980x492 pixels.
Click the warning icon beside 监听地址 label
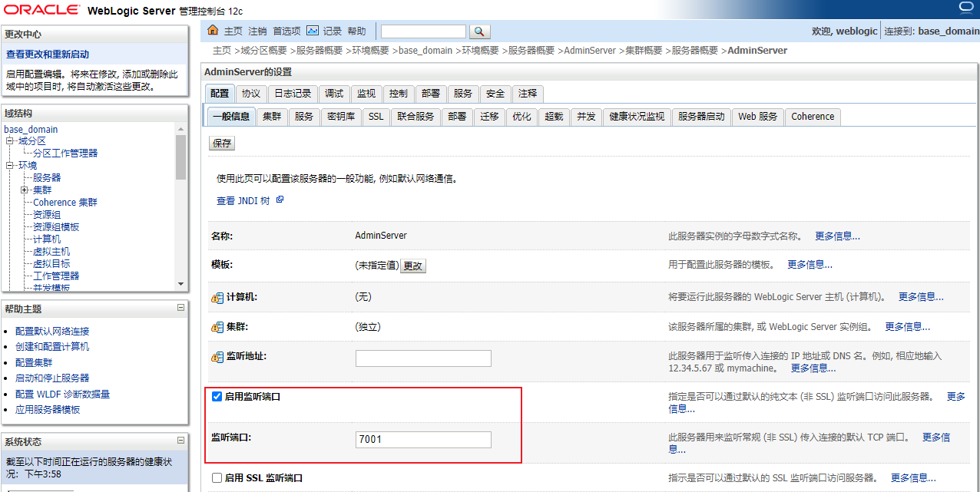(x=217, y=357)
